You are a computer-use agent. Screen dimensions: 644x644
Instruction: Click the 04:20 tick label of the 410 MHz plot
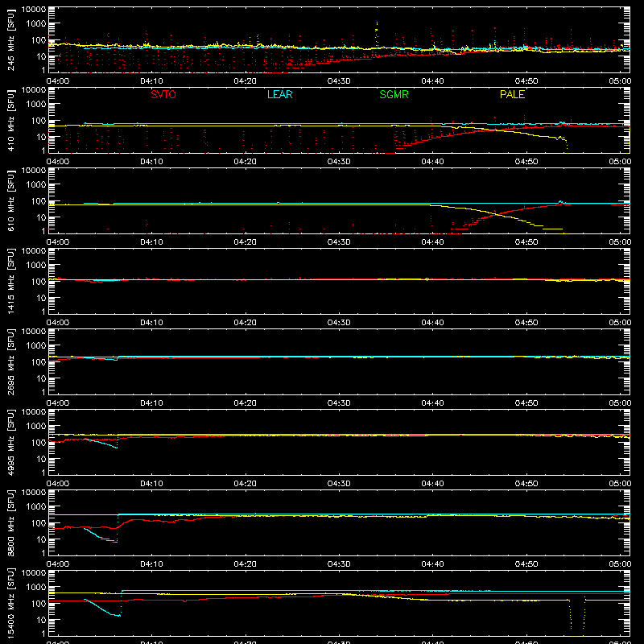tap(246, 162)
